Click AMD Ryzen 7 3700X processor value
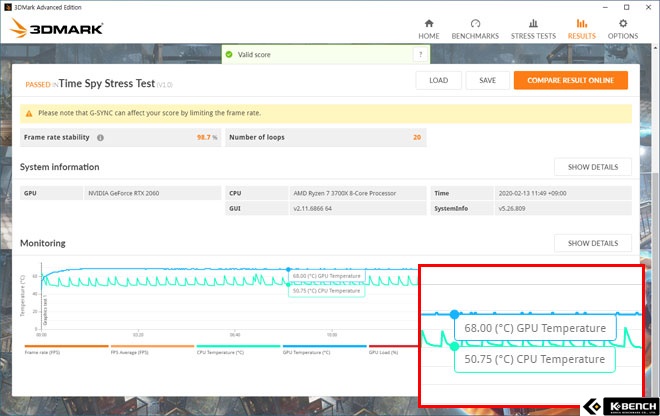 tap(345, 193)
